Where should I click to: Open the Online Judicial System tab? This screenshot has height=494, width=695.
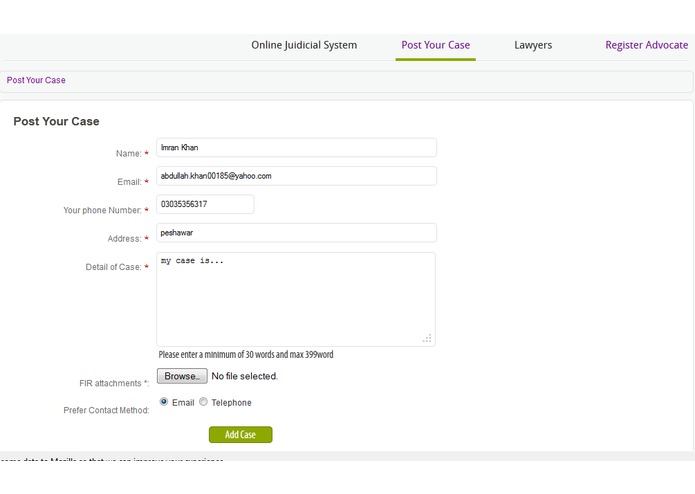pos(304,45)
